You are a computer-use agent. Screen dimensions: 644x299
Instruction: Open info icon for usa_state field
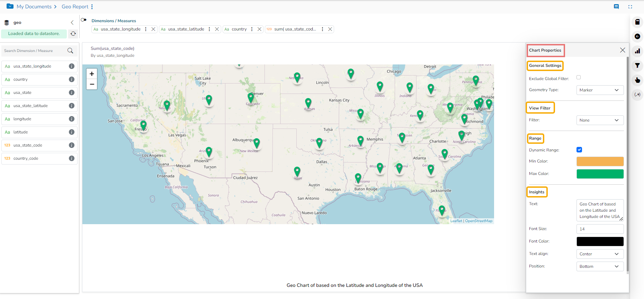(72, 93)
